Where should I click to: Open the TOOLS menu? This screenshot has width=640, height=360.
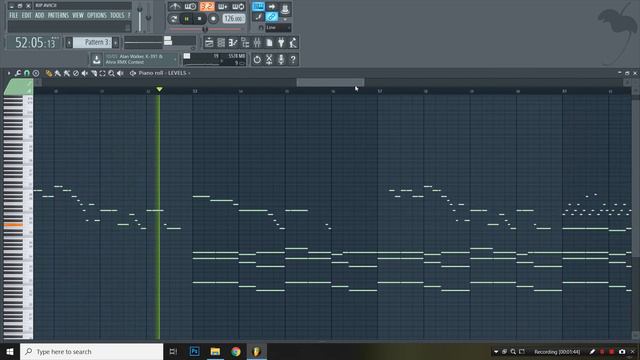117,16
